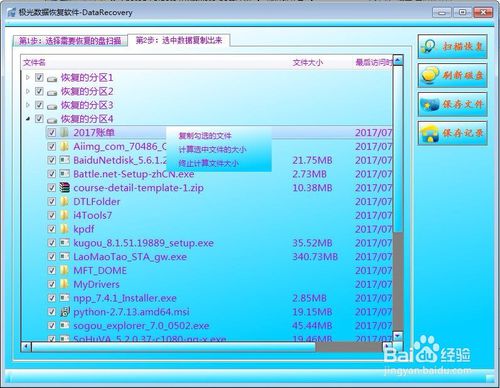The width and height of the screenshot is (500, 388).
Task: Click the 恢复的分区4 drive icon
Action: [x=52, y=120]
